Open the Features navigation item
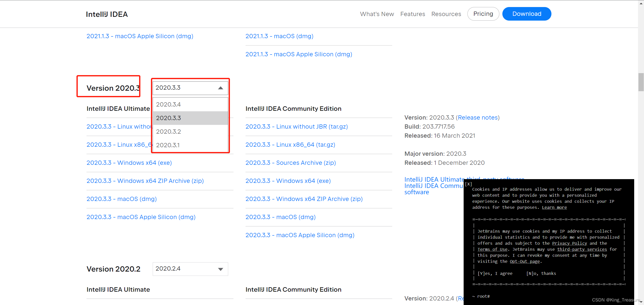Image resolution: width=644 pixels, height=305 pixels. click(x=413, y=14)
